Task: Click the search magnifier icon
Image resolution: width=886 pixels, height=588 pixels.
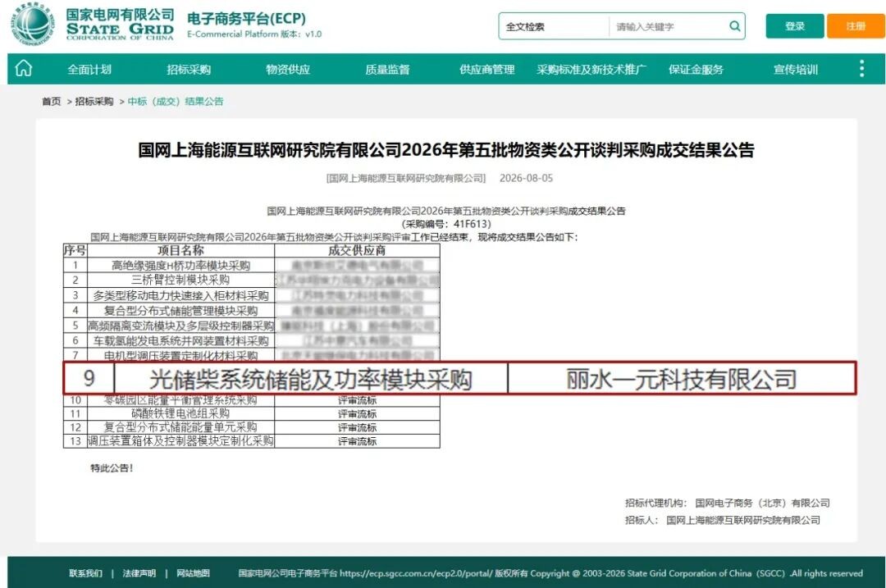Action: (x=734, y=26)
